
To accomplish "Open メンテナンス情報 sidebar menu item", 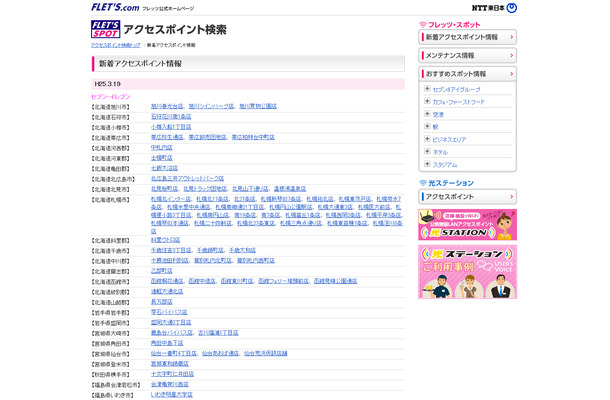I will [x=467, y=55].
